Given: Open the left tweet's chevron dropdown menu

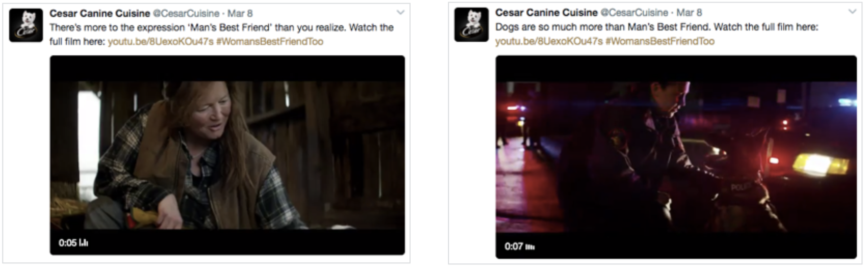Looking at the screenshot, I should tap(400, 12).
